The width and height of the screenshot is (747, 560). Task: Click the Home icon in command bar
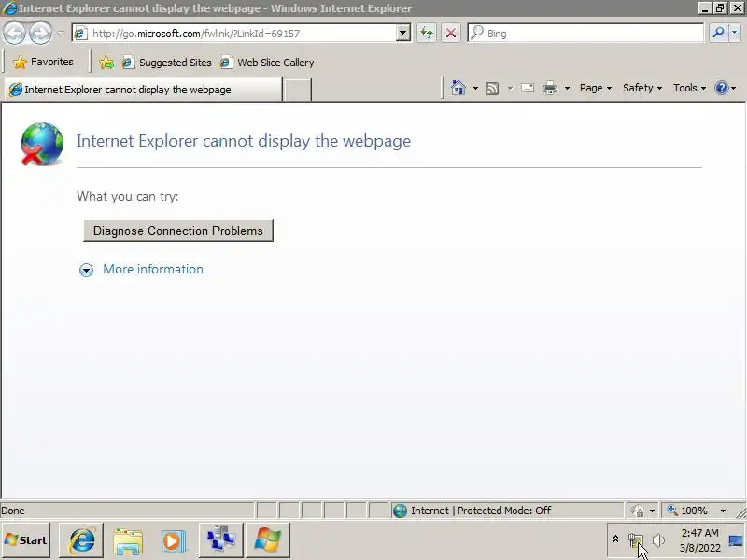coord(458,88)
